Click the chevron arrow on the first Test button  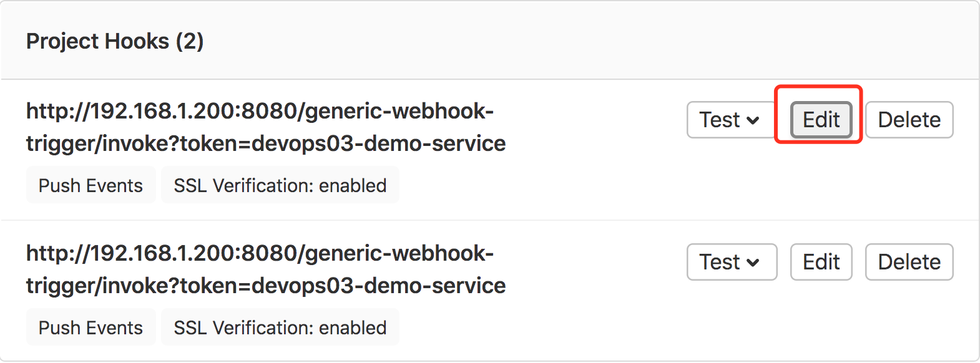coord(753,120)
